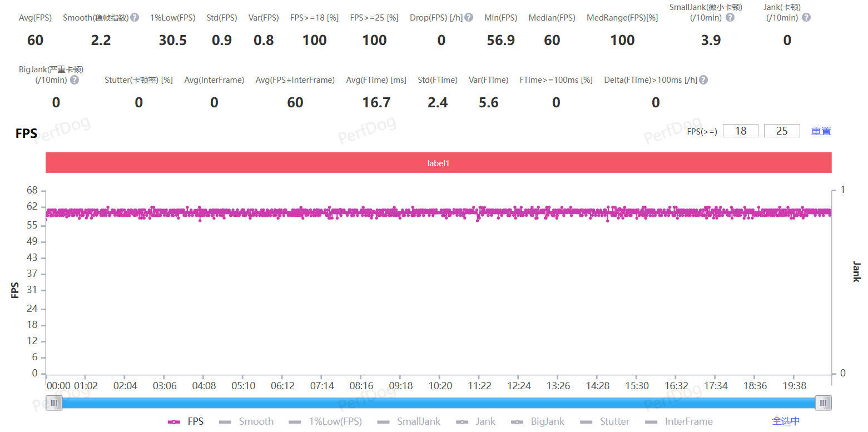868x432 pixels.
Task: Click right handle of the time range slider
Action: tap(823, 403)
